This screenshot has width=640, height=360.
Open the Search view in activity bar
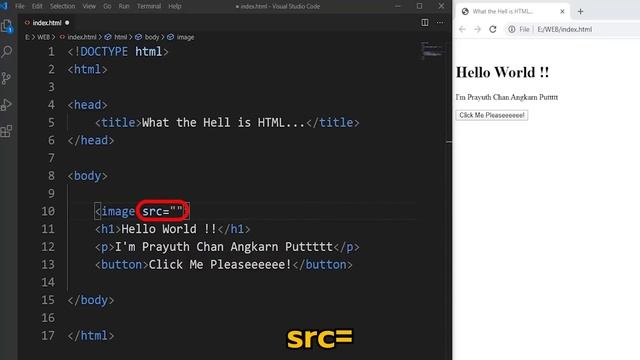pyautogui.click(x=7, y=52)
